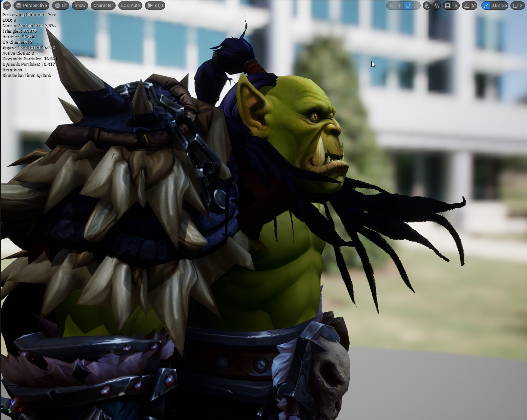This screenshot has width=527, height=420.
Task: Toggle grid snapping on or off
Action: (448, 6)
